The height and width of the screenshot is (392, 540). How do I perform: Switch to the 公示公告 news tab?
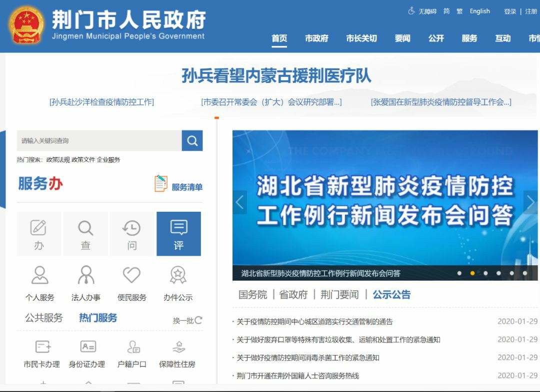391,295
